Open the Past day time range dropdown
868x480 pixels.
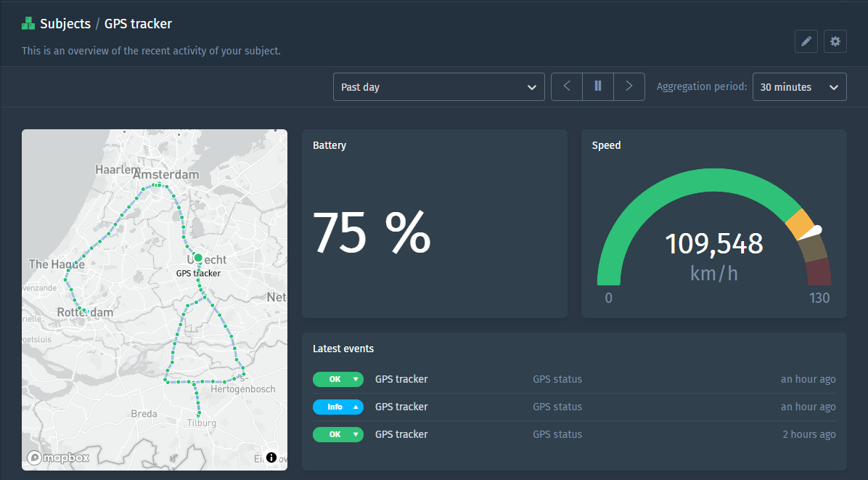point(438,87)
